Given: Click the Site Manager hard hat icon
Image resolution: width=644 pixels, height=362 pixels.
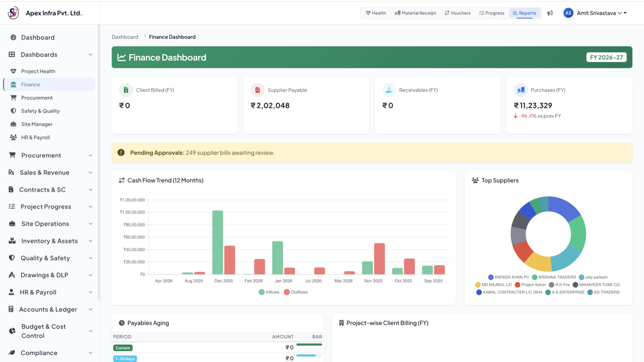Looking at the screenshot, I should pos(13,124).
